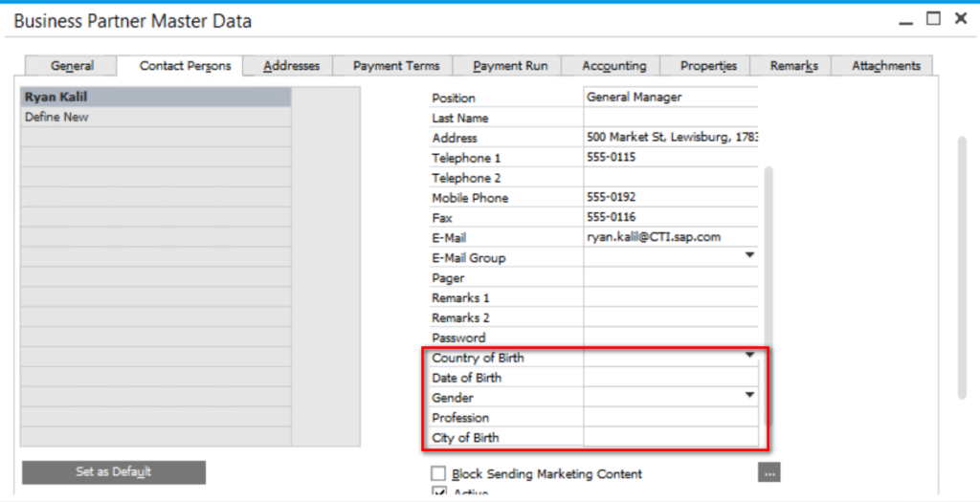Choose Define New contact row
Viewport: 980px width, 502px height.
[x=156, y=117]
